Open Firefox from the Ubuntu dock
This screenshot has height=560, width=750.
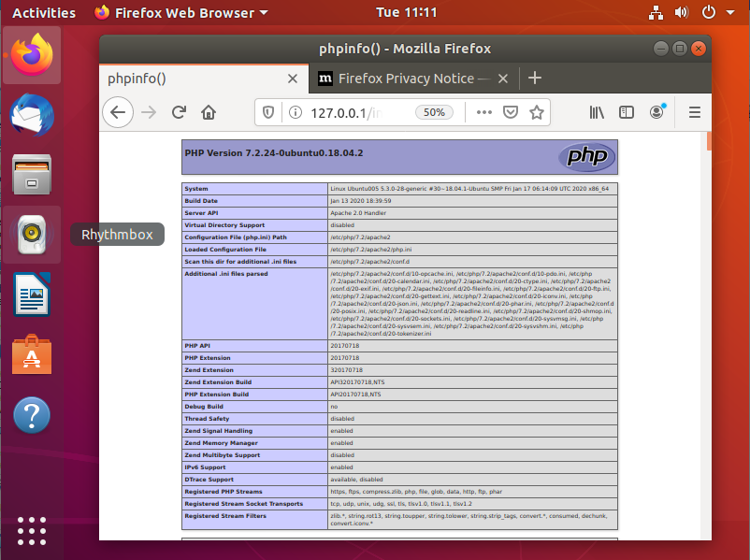pyautogui.click(x=32, y=55)
